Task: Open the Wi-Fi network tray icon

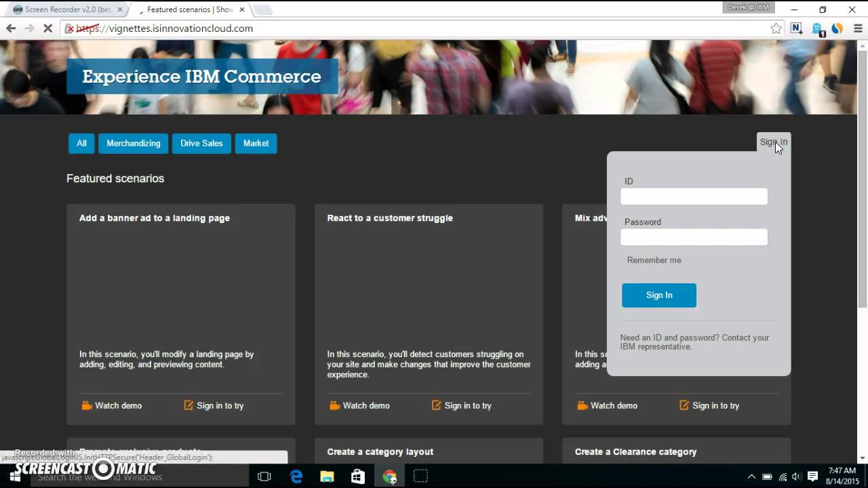Action: point(783,476)
